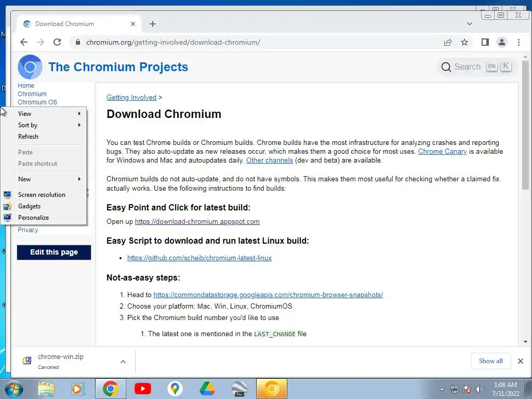Click the network tray icon
The height and width of the screenshot is (399, 532).
click(454, 389)
